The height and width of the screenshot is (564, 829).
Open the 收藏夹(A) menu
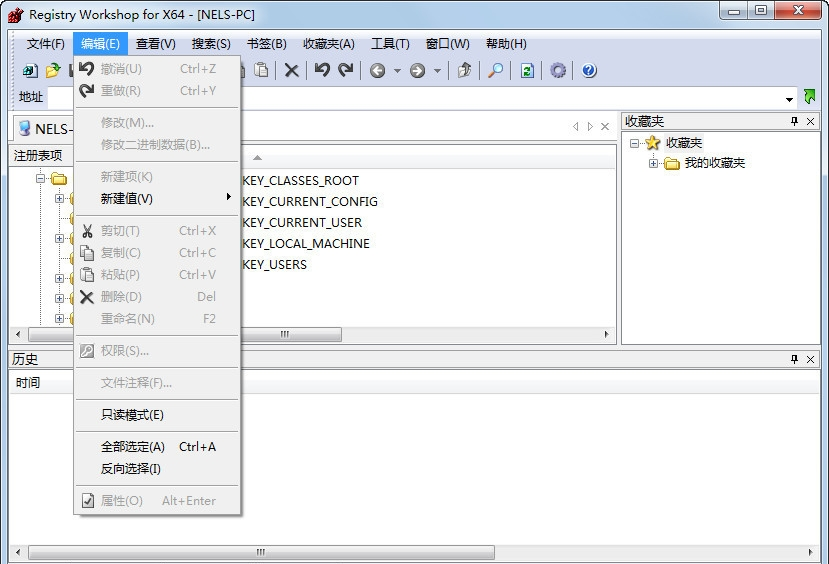[328, 44]
